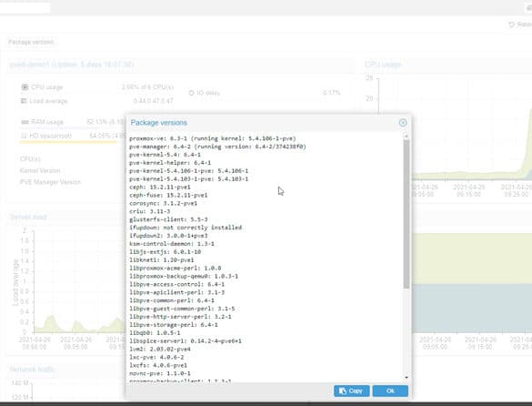532x406 pixels.
Task: Click the Ok button
Action: pyautogui.click(x=390, y=391)
